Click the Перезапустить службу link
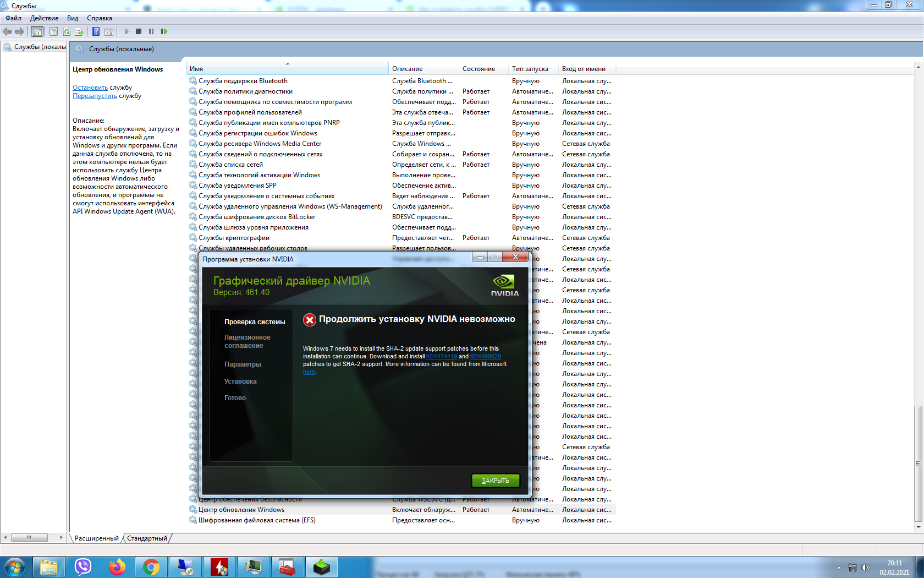The height and width of the screenshot is (578, 924). tap(95, 96)
